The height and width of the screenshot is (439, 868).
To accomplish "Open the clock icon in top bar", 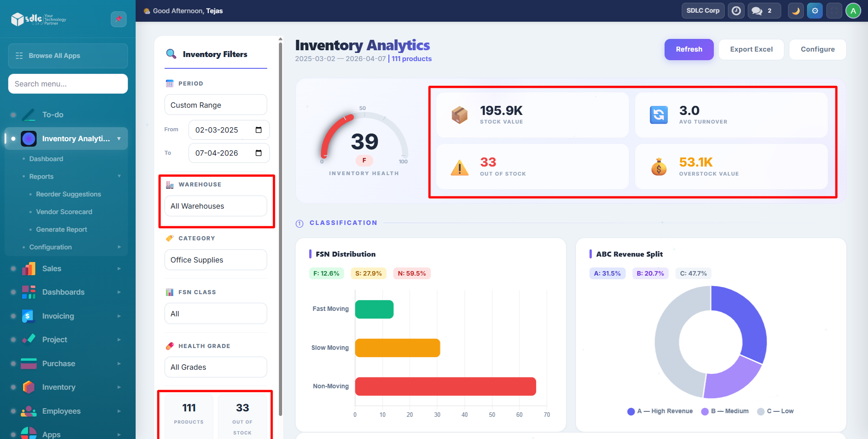I will tap(736, 11).
